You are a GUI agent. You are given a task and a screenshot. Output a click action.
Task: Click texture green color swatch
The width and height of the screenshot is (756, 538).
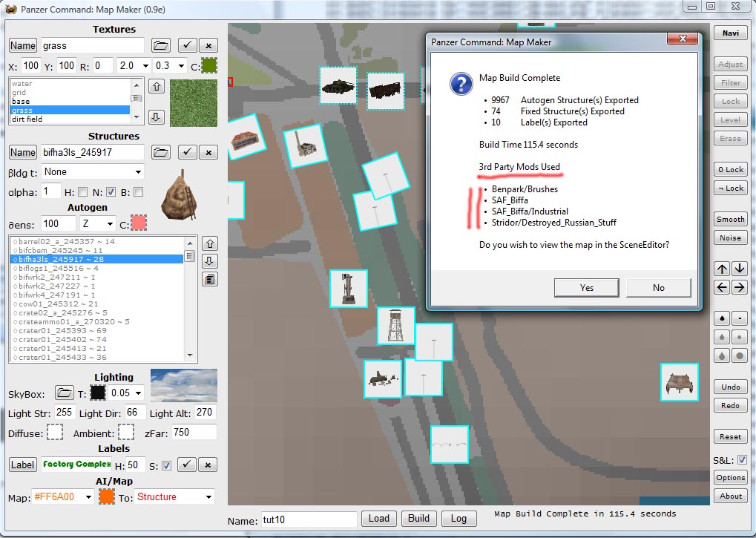click(x=209, y=65)
